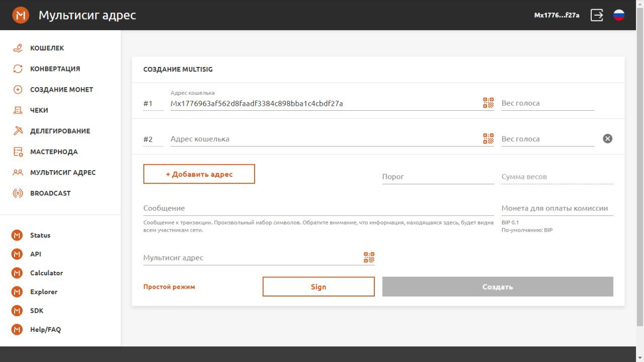Open the Help/FAQ link

coord(45,330)
